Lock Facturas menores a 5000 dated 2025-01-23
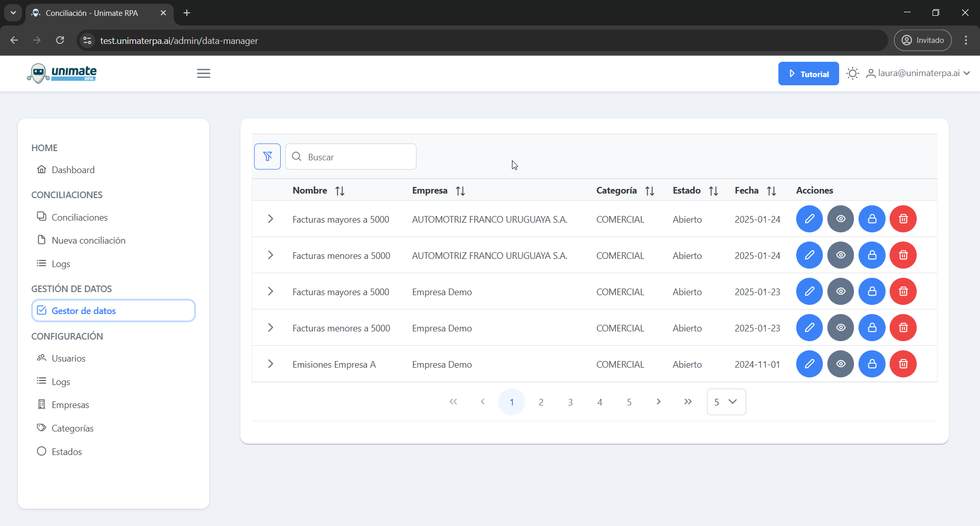The height and width of the screenshot is (526, 980). (x=872, y=328)
